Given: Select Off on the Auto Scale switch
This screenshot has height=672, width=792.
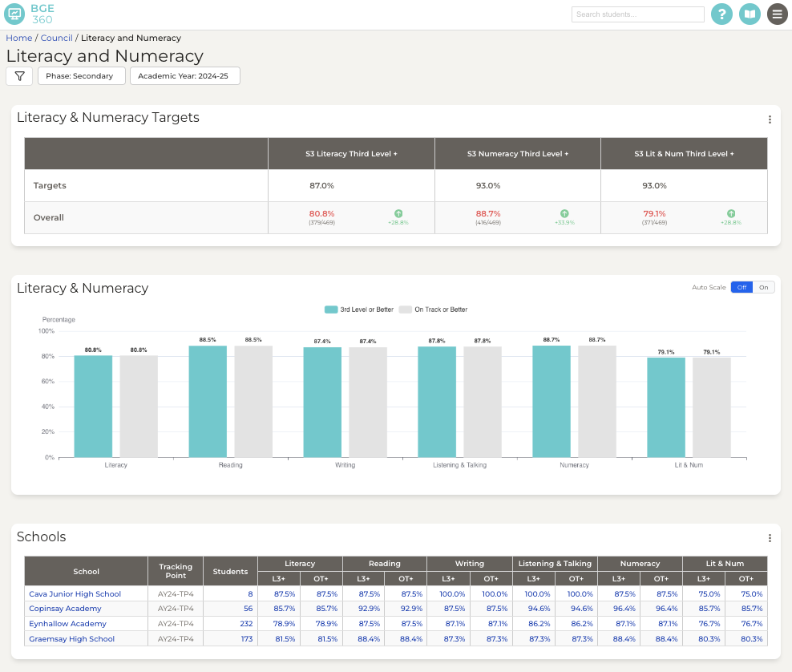Looking at the screenshot, I should [742, 286].
